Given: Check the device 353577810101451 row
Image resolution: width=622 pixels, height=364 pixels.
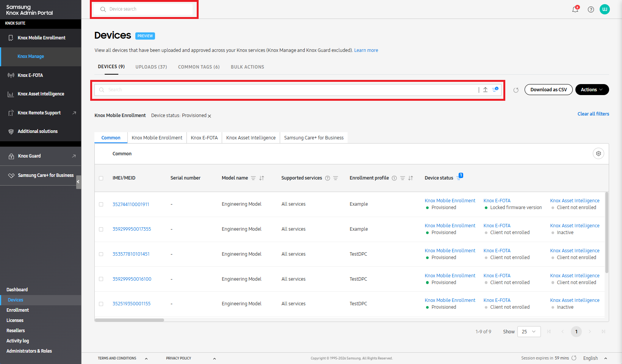Looking at the screenshot, I should point(101,254).
